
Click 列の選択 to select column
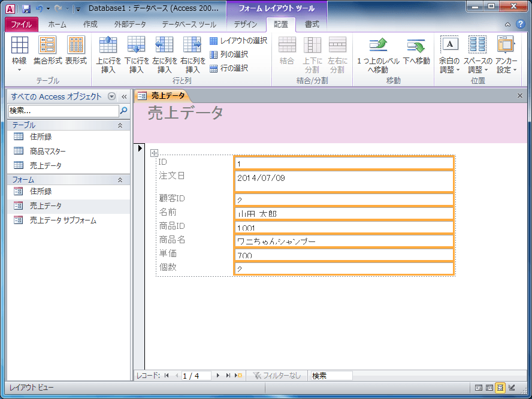pos(229,55)
